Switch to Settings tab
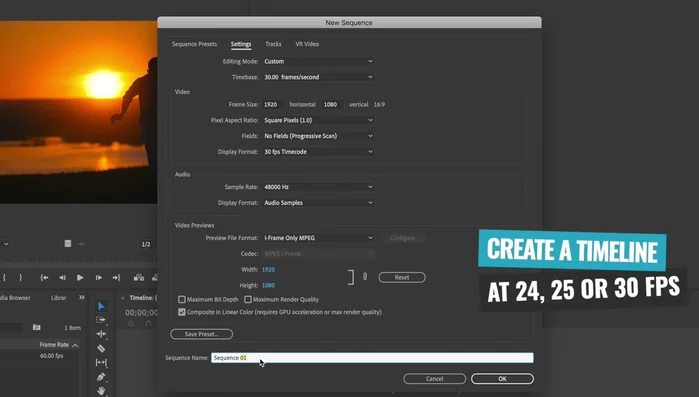This screenshot has height=397, width=699. tap(241, 44)
